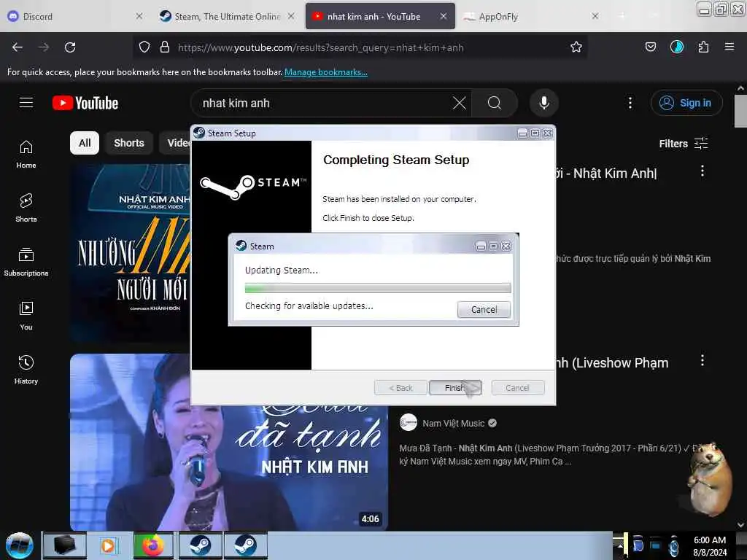This screenshot has width=747, height=560.
Task: Open Firefox account profile icon
Action: coord(676,47)
